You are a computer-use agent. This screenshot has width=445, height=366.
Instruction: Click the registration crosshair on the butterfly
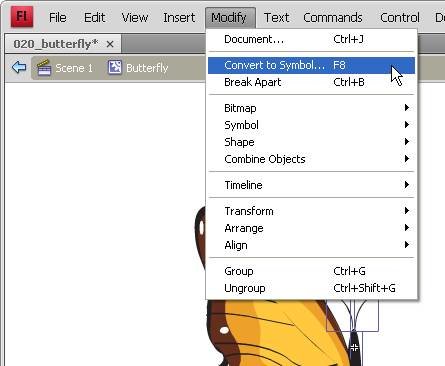pyautogui.click(x=354, y=348)
